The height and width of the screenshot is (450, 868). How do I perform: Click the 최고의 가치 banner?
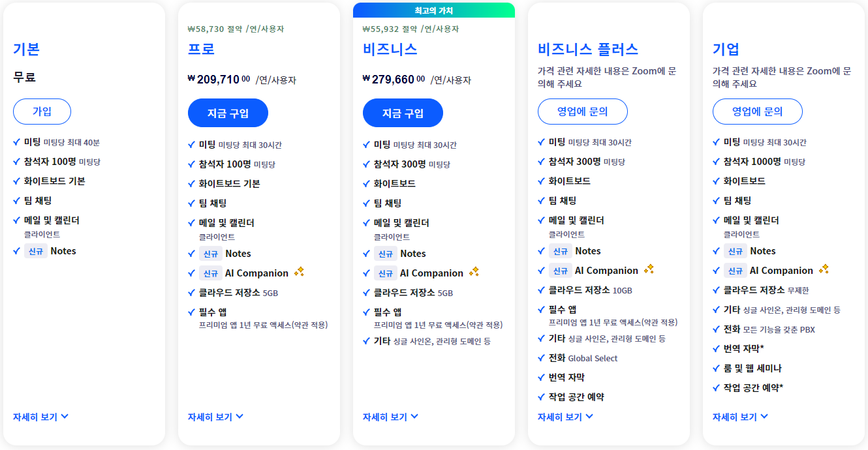pos(433,9)
